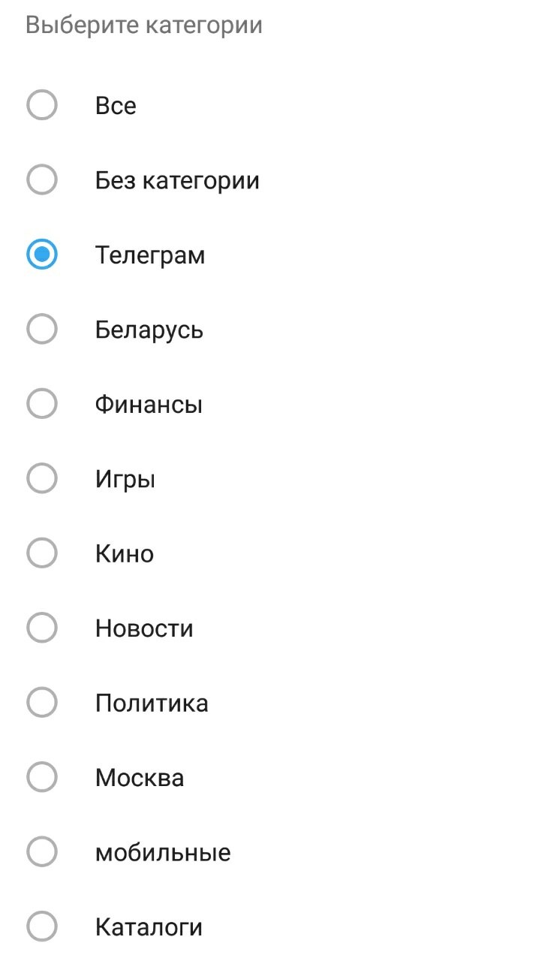Image resolution: width=560 pixels, height=961 pixels.
Task: Select the 'Игры' radio button
Action: (42, 479)
